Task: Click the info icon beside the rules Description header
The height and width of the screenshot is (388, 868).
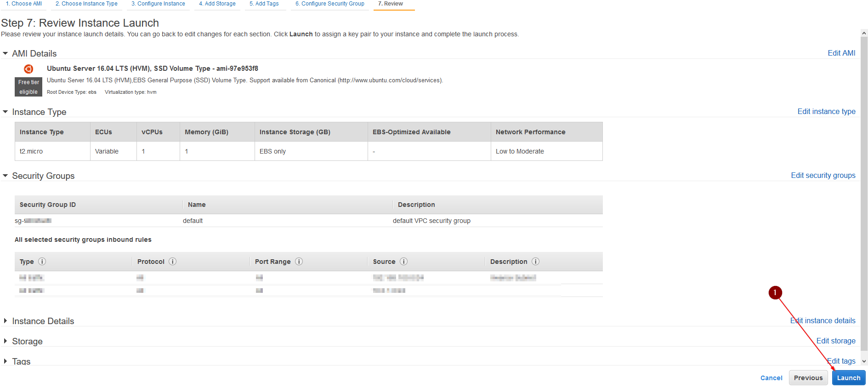Action: click(x=535, y=262)
